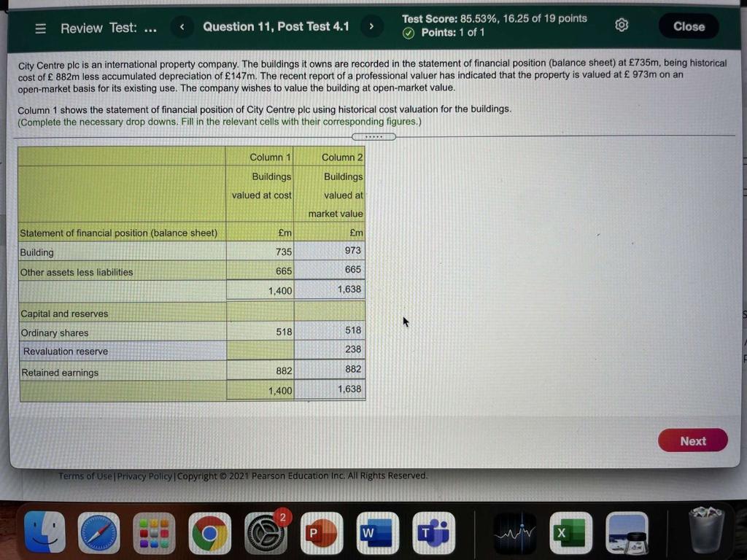Go to next question with right chevron
747x560 pixels.
click(371, 27)
